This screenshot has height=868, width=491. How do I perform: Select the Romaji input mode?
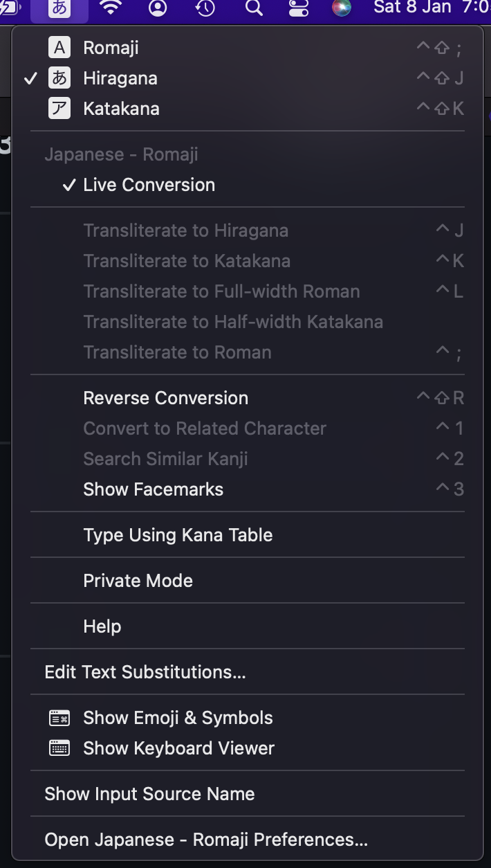[248, 48]
